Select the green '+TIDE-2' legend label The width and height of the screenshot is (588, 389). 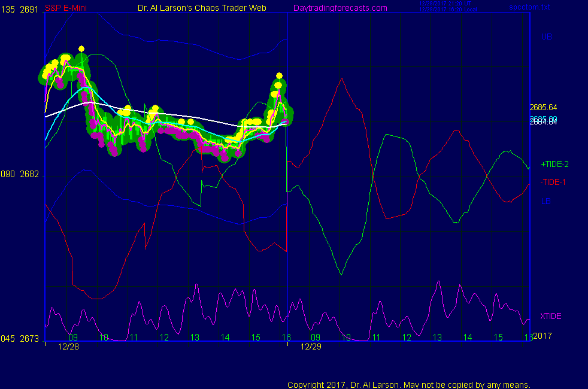(x=554, y=164)
